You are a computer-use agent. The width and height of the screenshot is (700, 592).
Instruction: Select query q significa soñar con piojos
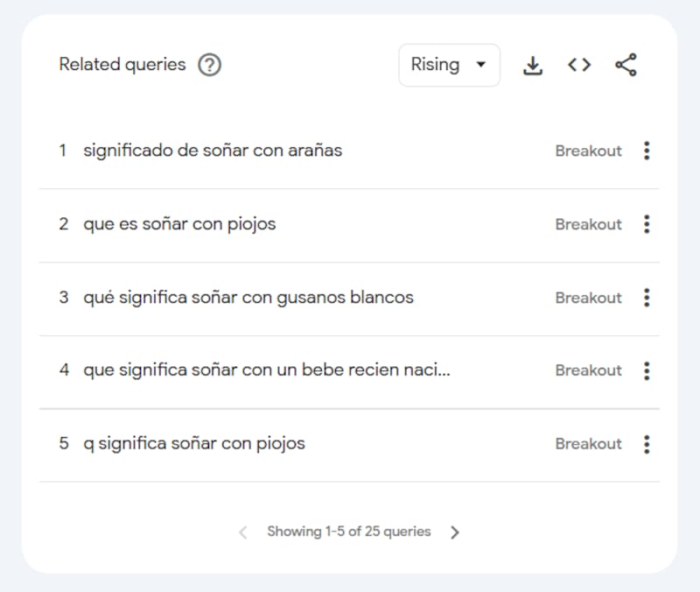194,444
